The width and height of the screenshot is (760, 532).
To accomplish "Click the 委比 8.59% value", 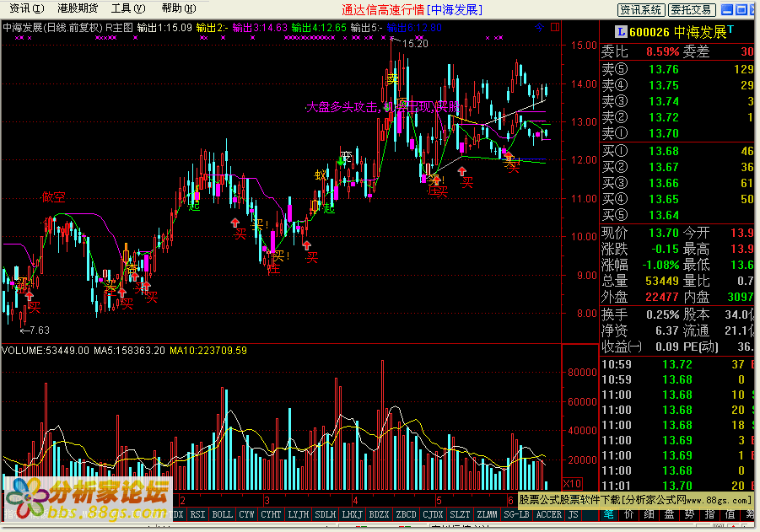I will click(663, 51).
